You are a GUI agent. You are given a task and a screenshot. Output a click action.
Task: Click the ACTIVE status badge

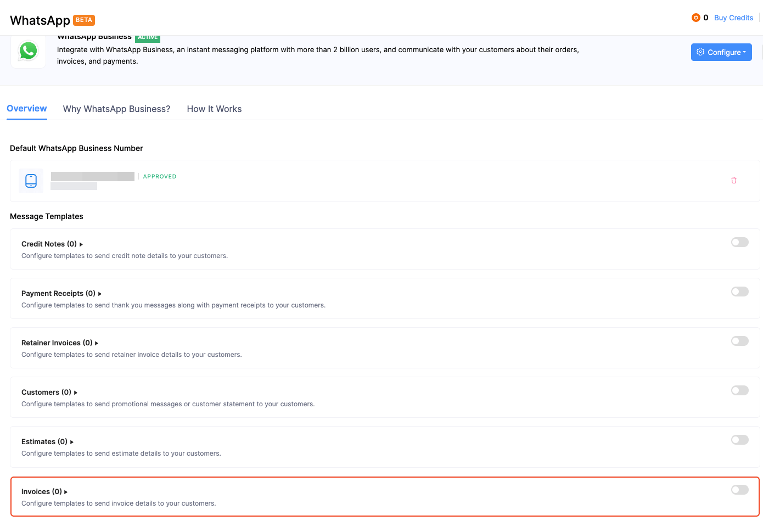point(148,38)
